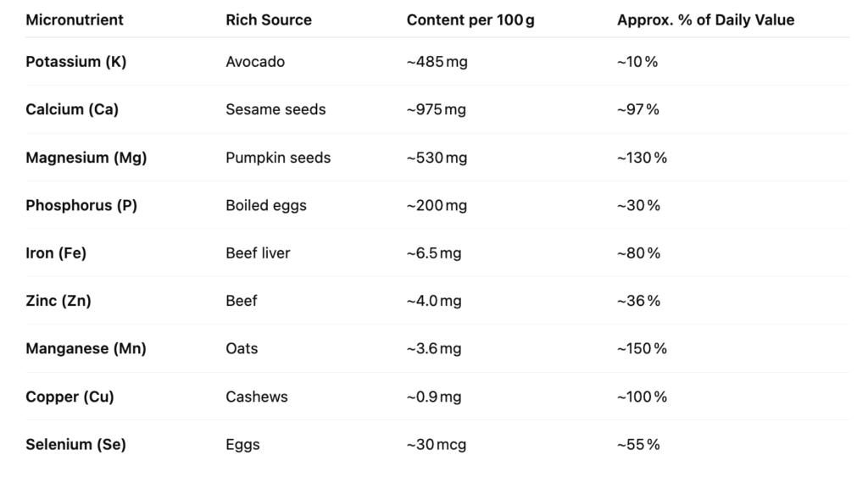Select the Calcium (Ca) row label
The height and width of the screenshot is (483, 868).
pos(72,109)
